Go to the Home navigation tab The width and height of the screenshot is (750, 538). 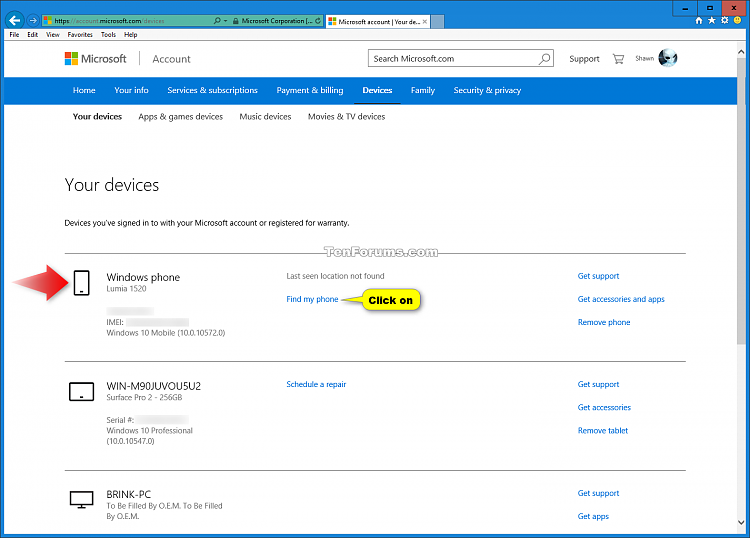tap(84, 90)
